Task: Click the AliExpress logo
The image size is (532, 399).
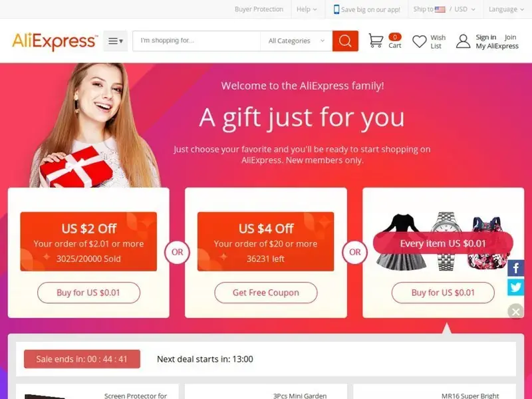Action: tap(55, 41)
